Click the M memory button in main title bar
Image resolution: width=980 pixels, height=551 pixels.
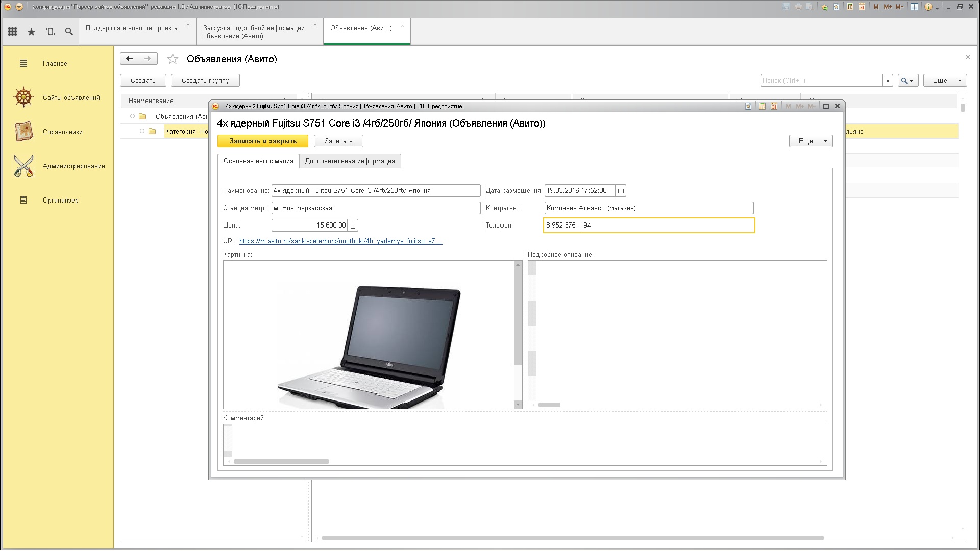coord(876,7)
